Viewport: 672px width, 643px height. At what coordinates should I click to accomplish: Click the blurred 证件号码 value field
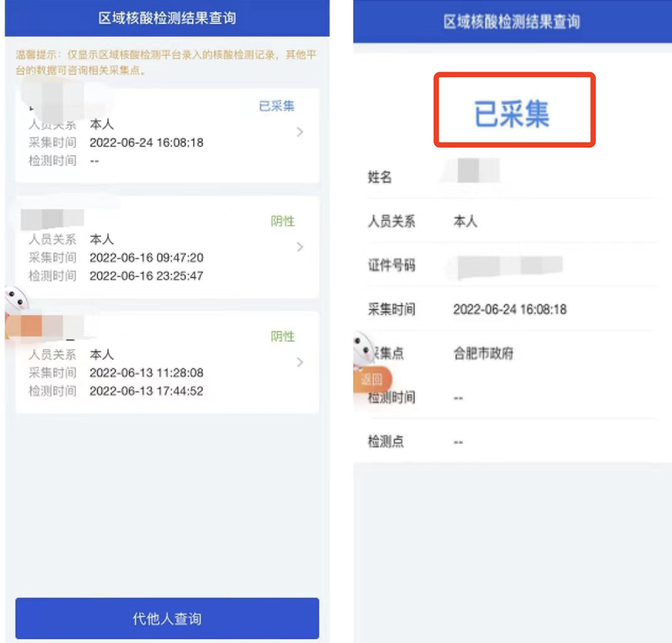pos(510,266)
